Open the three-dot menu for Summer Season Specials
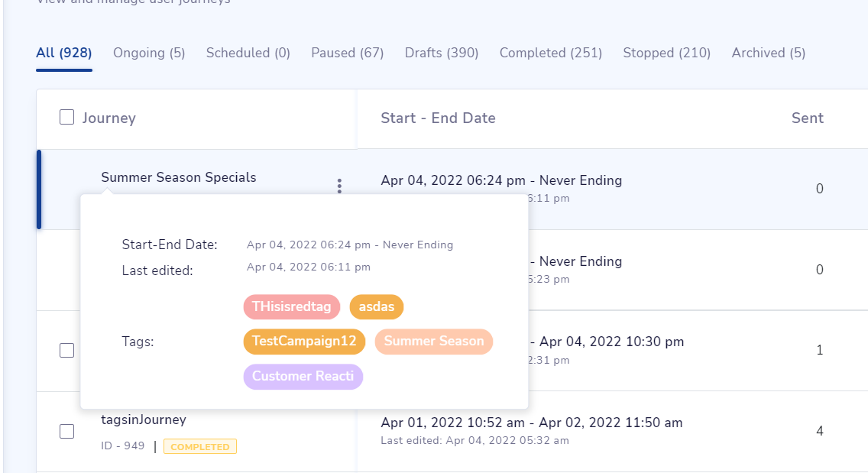The image size is (868, 473). point(339,186)
